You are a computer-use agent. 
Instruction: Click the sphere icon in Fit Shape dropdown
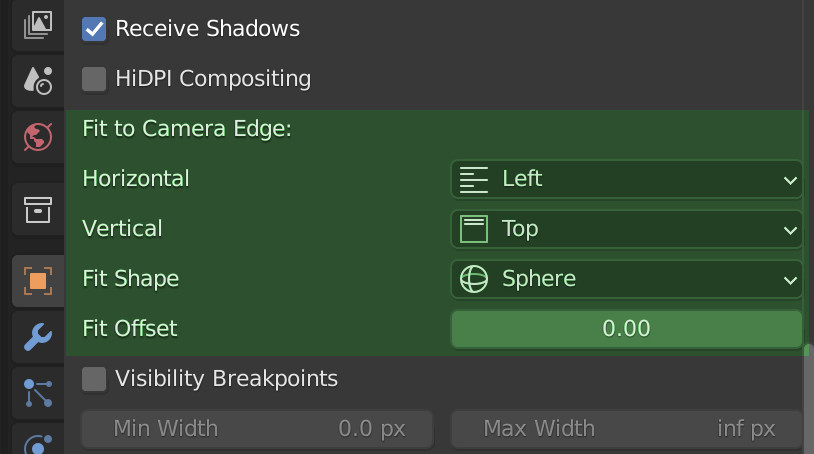click(473, 279)
